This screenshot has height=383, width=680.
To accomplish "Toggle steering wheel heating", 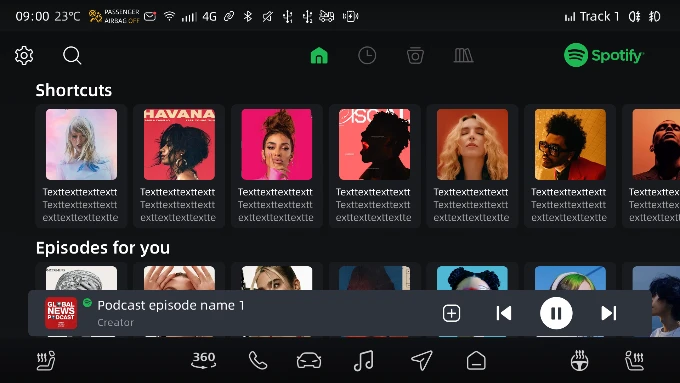I will click(579, 360).
